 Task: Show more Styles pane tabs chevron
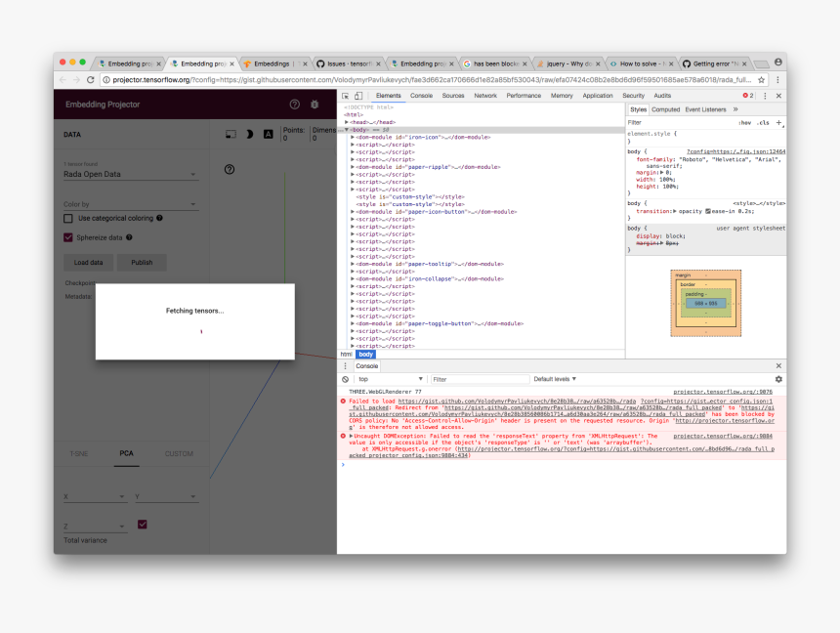(735, 109)
